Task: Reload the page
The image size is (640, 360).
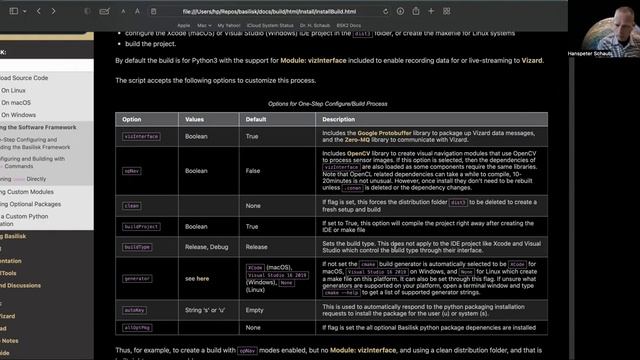Action: pos(385,11)
